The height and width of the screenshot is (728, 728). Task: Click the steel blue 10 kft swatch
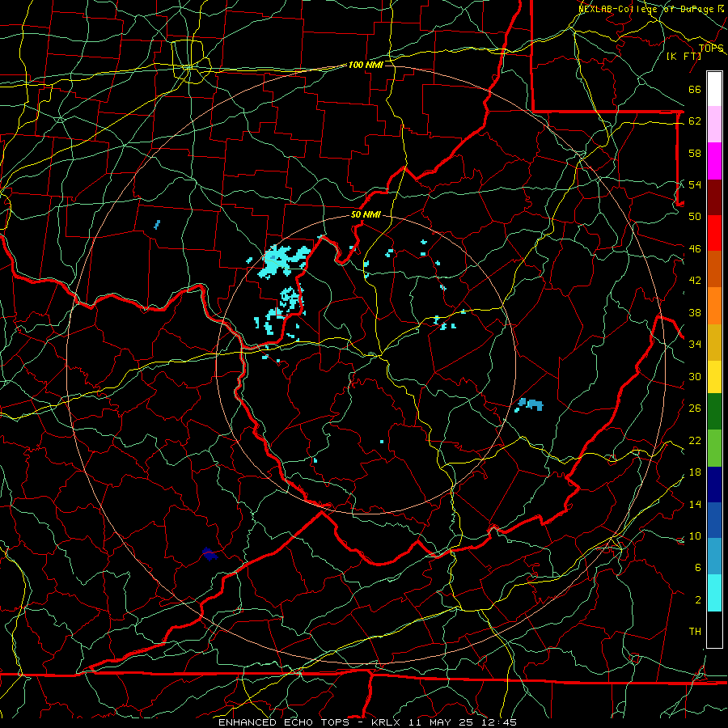(714, 557)
